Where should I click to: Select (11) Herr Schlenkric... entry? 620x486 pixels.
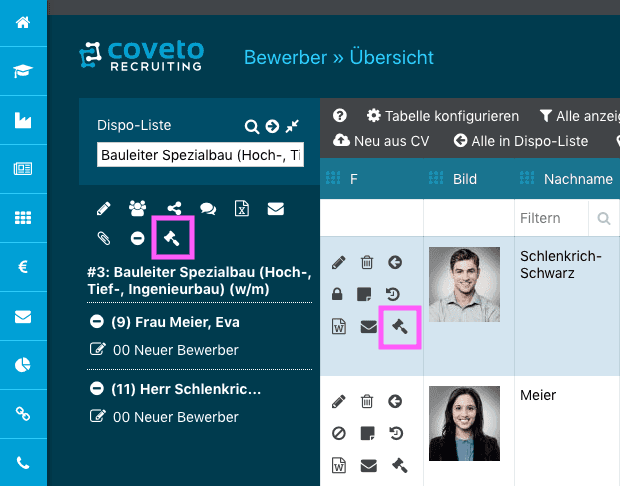coord(186,389)
